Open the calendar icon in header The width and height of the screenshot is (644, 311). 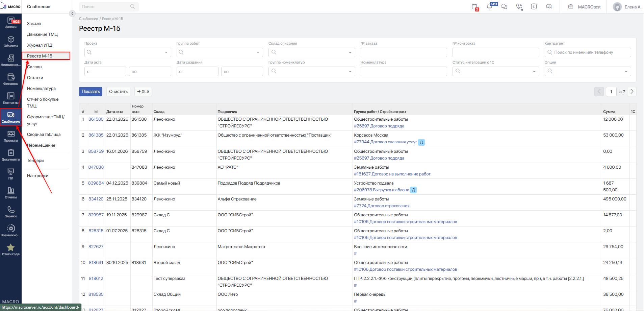click(474, 7)
